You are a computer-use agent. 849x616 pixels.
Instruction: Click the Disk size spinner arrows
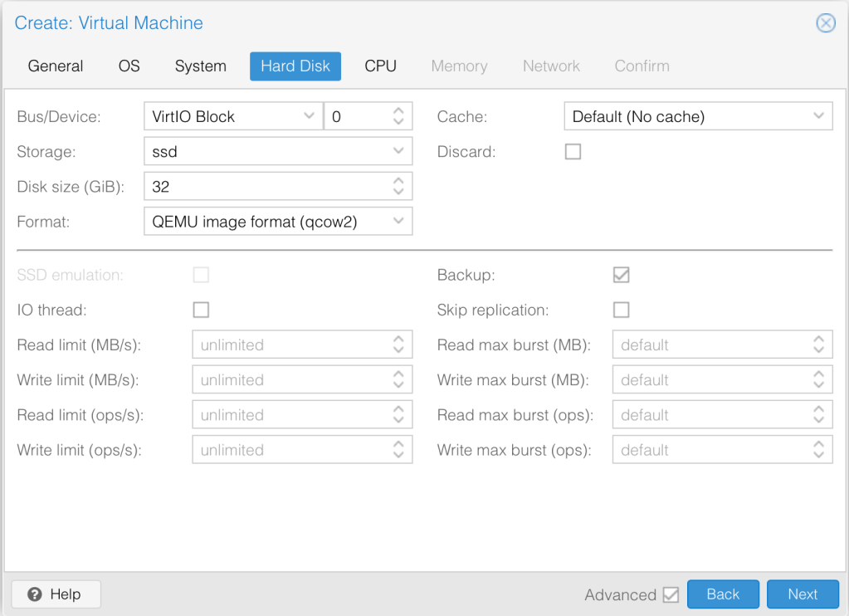tap(399, 187)
